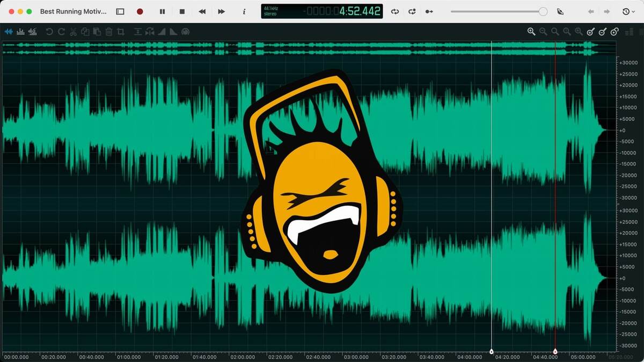Select the white playhead marker handle on ruler
The width and height of the screenshot is (644, 362).
pyautogui.click(x=492, y=352)
